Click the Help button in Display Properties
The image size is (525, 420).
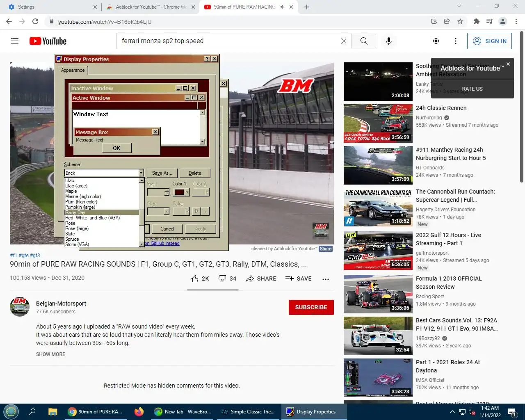click(x=207, y=59)
